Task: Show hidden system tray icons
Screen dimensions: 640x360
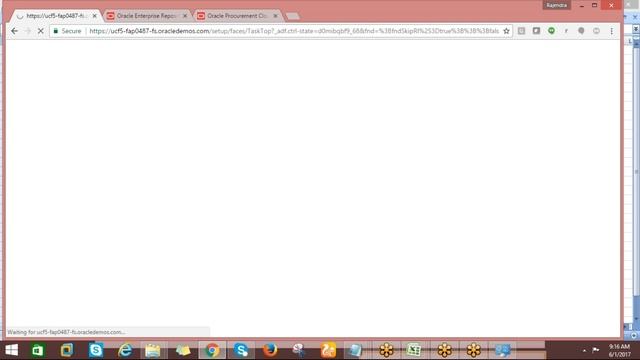Action: [584, 350]
